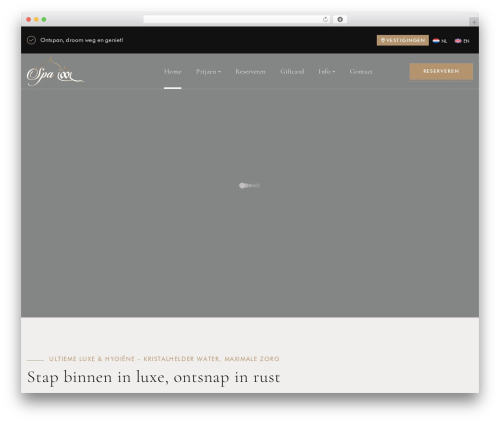Close the browser window with red button
This screenshot has width=500, height=423.
click(x=29, y=20)
